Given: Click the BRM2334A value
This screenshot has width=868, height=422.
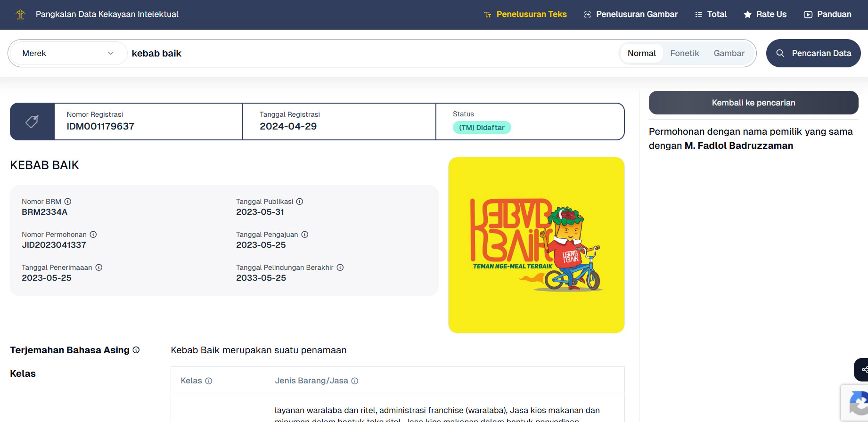Looking at the screenshot, I should coord(44,212).
